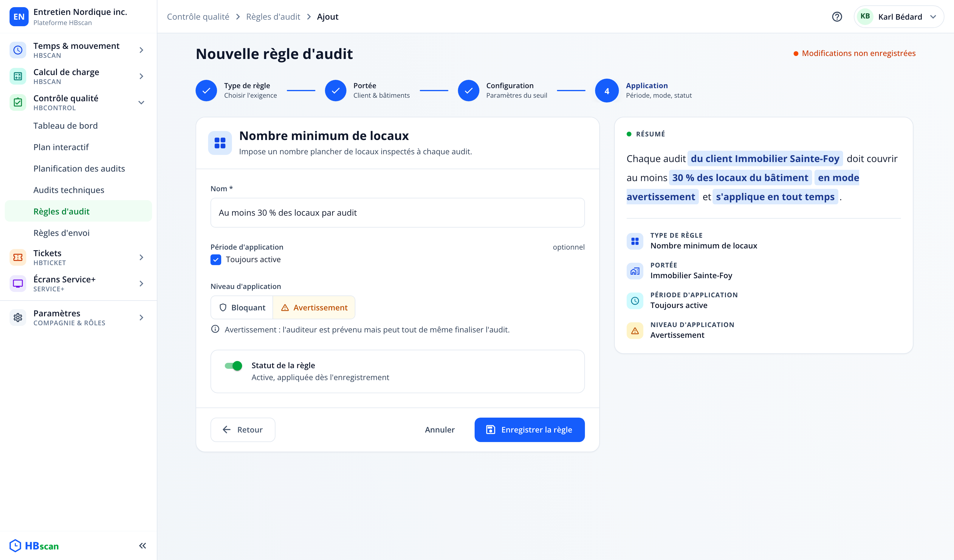Click the info icon beside Avertissement note
The image size is (954, 560).
tap(215, 329)
